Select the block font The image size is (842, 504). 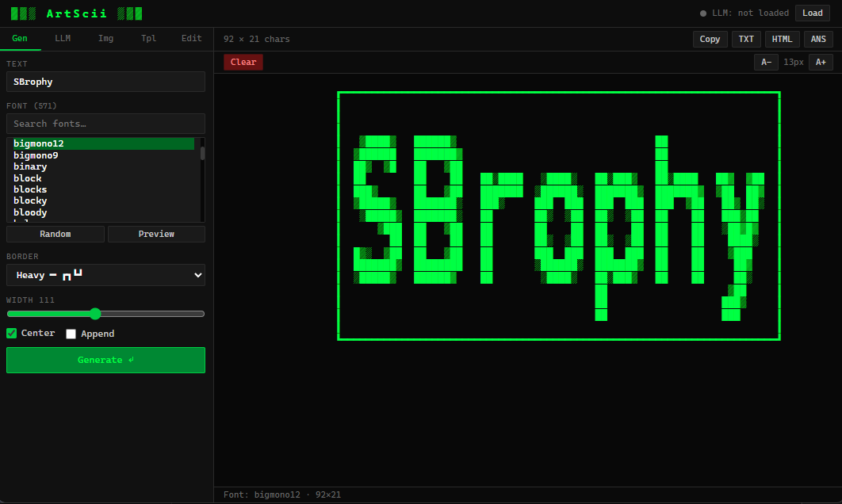click(x=103, y=178)
